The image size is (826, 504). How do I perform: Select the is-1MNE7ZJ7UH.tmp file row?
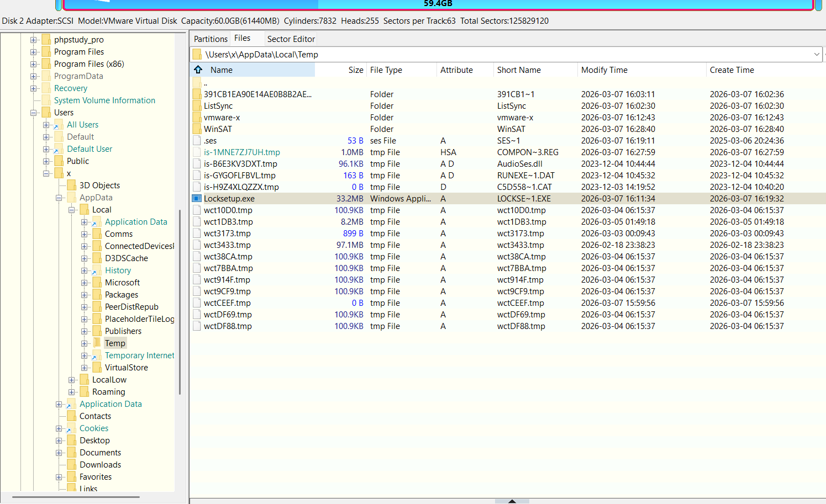coord(507,152)
